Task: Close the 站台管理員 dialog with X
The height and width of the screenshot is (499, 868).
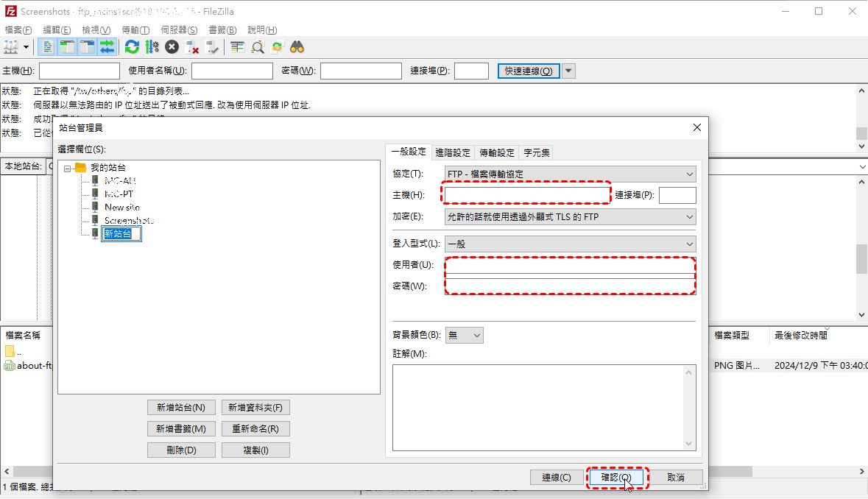Action: [x=697, y=127]
